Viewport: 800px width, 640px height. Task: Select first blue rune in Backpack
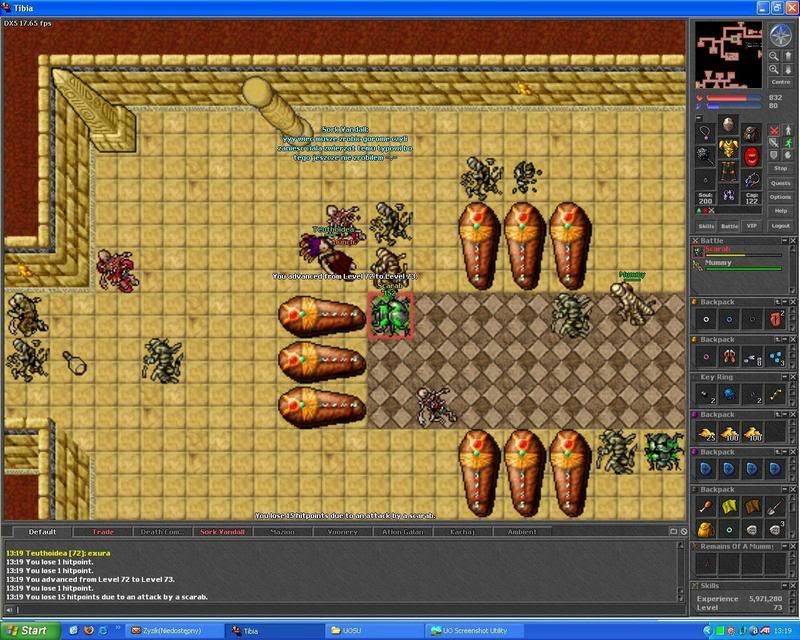pos(706,469)
